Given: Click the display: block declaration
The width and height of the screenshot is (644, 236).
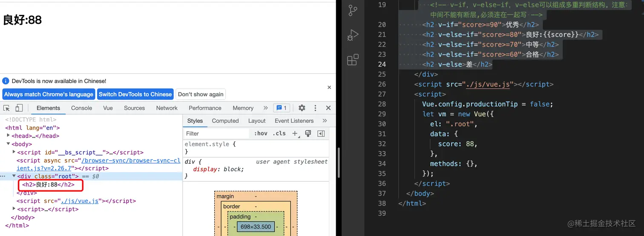Looking at the screenshot, I should [218, 169].
